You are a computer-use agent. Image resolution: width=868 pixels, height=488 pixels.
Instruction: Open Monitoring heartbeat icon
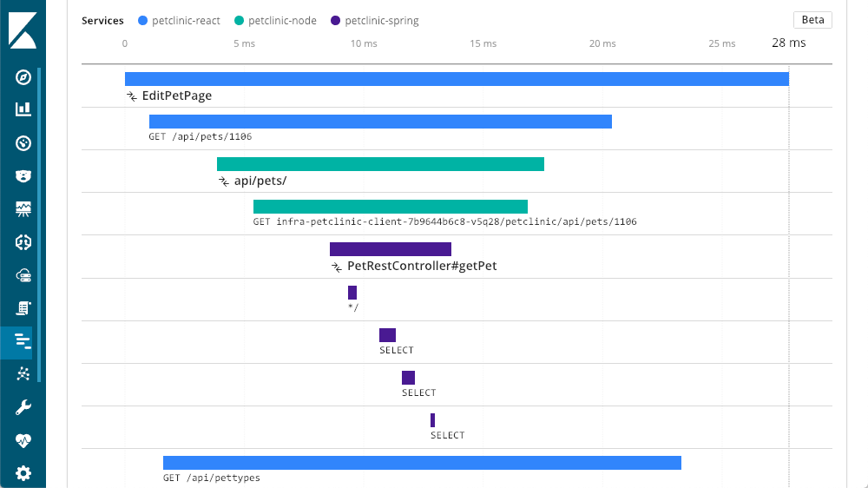[23, 440]
